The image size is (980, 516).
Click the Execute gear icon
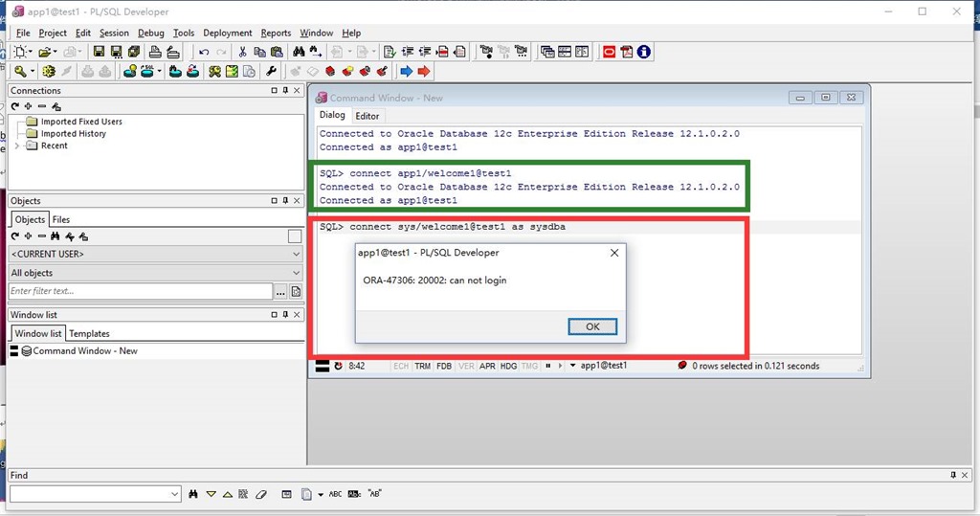[49, 71]
